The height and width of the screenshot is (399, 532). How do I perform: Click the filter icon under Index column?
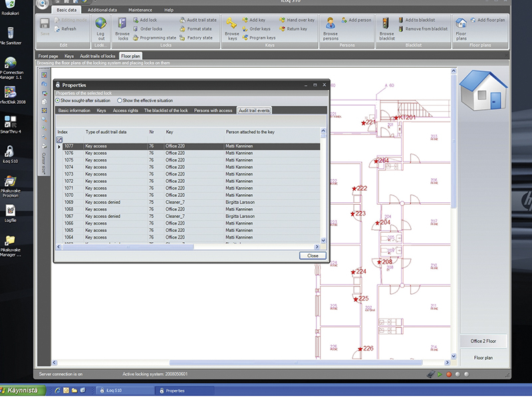tap(59, 140)
